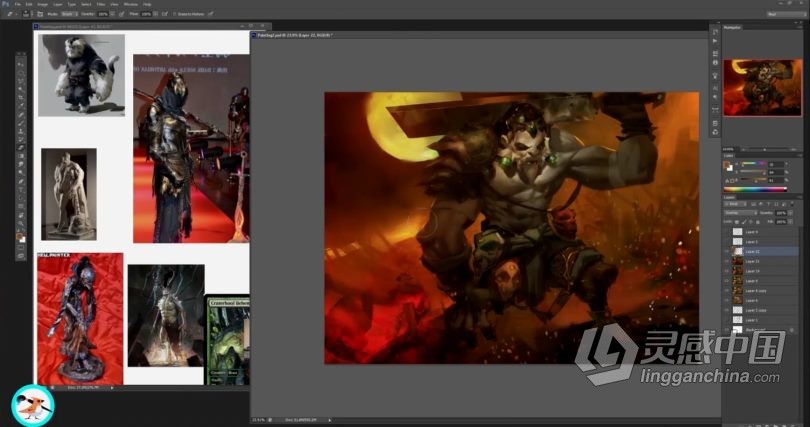Hide Layer 12 with its eye icon
This screenshot has width=810, height=427.
pyautogui.click(x=727, y=251)
